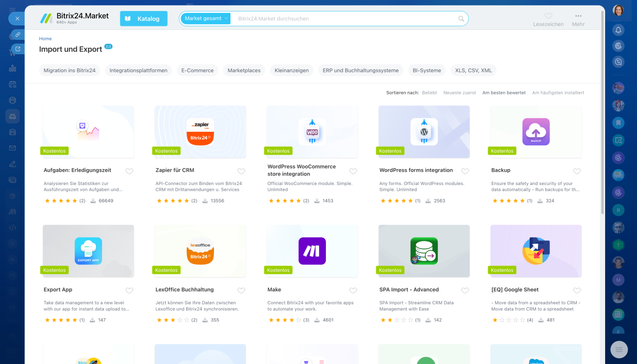The height and width of the screenshot is (364, 637).
Task: Select the E-Commerce category chip
Action: click(198, 70)
